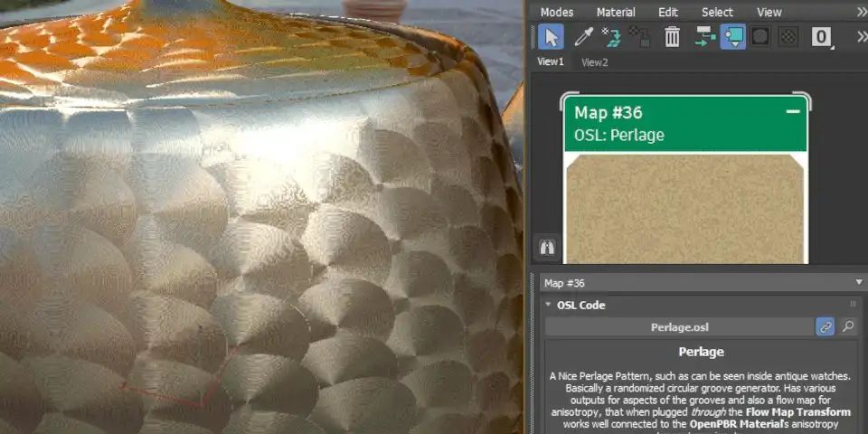Click the Perlage.osl file button

pyautogui.click(x=677, y=327)
